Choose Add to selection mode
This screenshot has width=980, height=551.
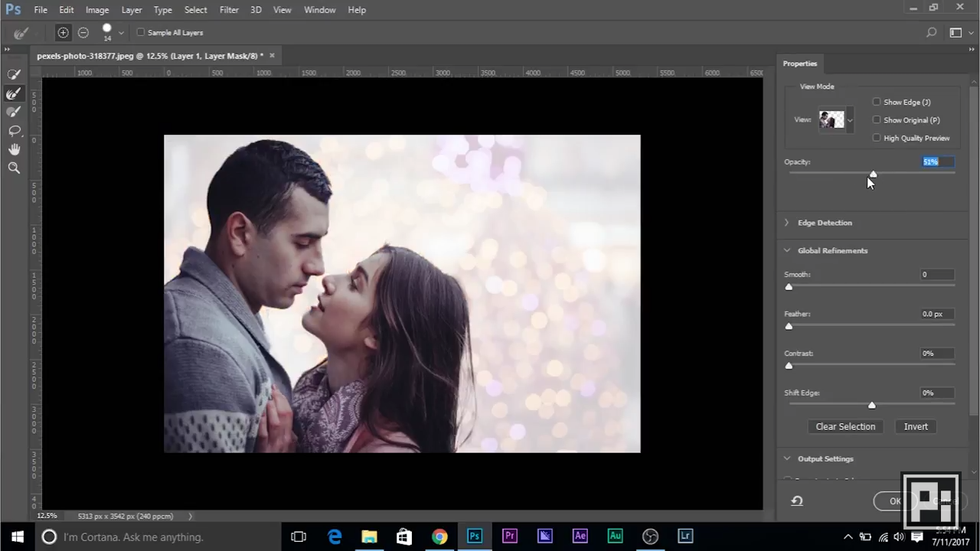coord(63,33)
